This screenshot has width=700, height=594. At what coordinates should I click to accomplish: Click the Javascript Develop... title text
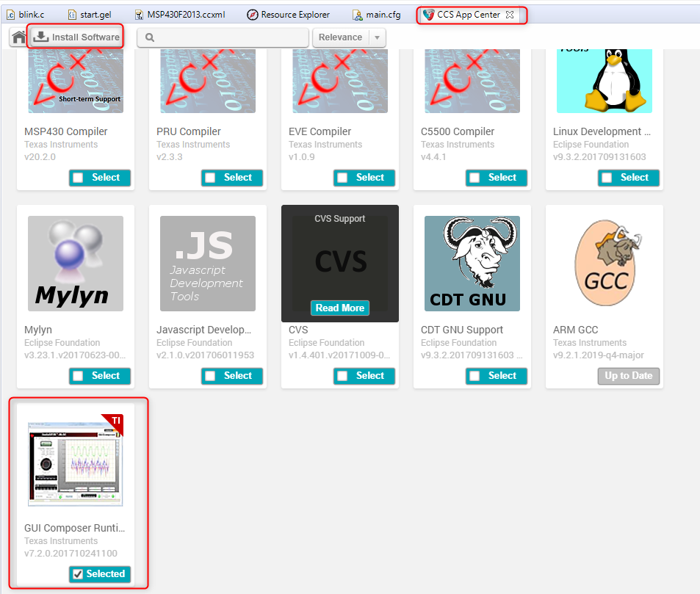tap(203, 330)
